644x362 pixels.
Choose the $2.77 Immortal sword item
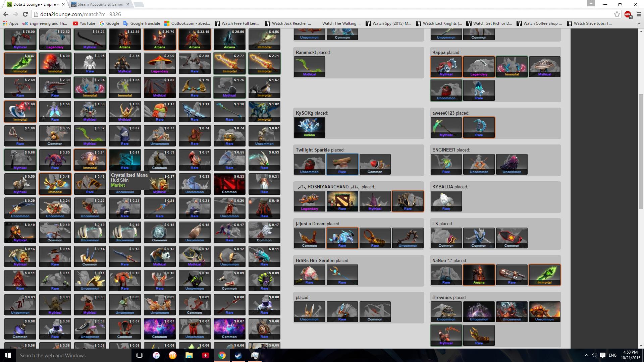pyautogui.click(x=229, y=63)
